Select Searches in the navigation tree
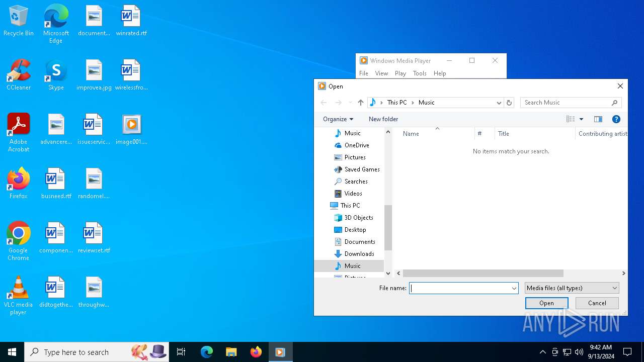This screenshot has height=362, width=644. (x=356, y=182)
